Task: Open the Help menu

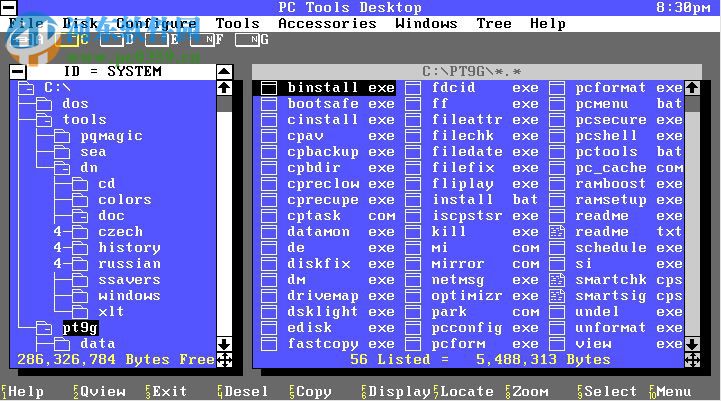Action: click(x=548, y=23)
